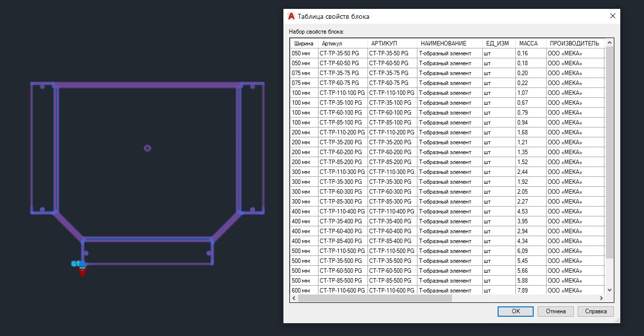Select cell CT-TP-35-75 PG in Артикул column
Screen dimensions: 644x336
343,73
